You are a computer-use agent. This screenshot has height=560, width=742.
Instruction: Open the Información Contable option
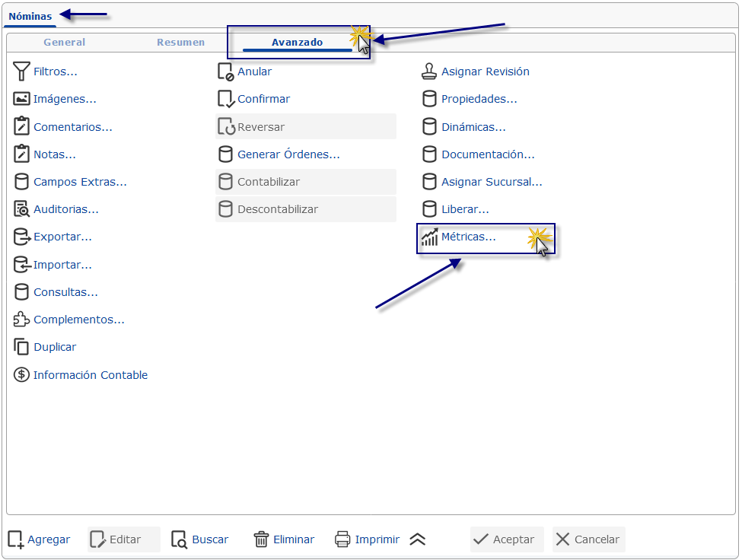point(91,375)
